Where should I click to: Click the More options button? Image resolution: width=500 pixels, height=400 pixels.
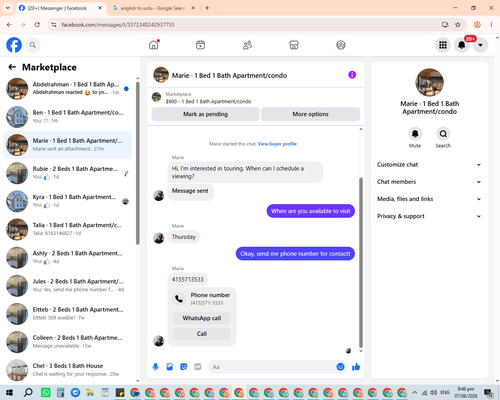tap(310, 114)
